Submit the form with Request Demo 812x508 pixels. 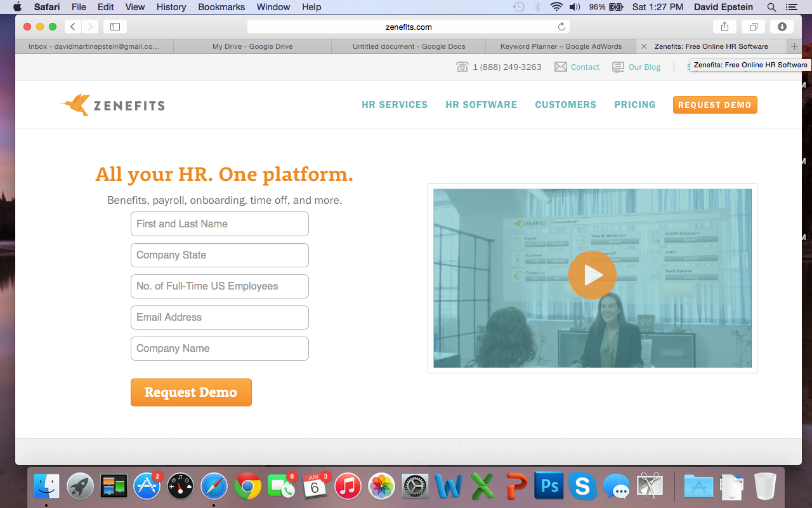click(x=191, y=392)
